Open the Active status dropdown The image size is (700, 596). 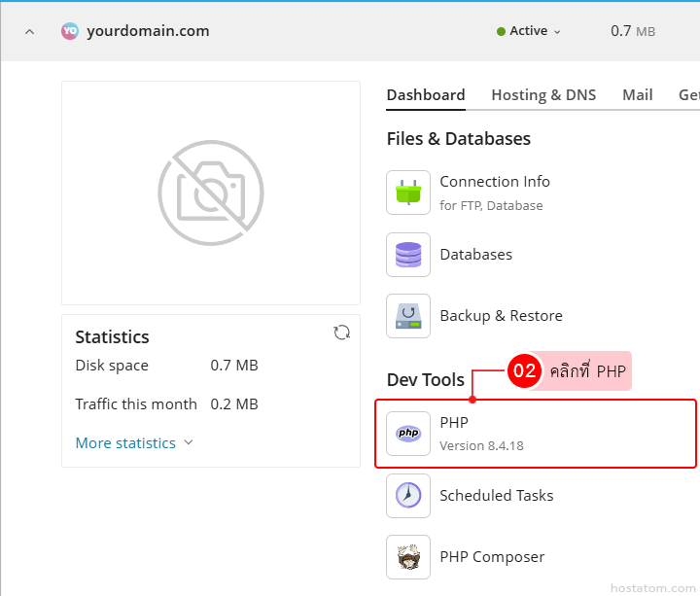click(529, 31)
